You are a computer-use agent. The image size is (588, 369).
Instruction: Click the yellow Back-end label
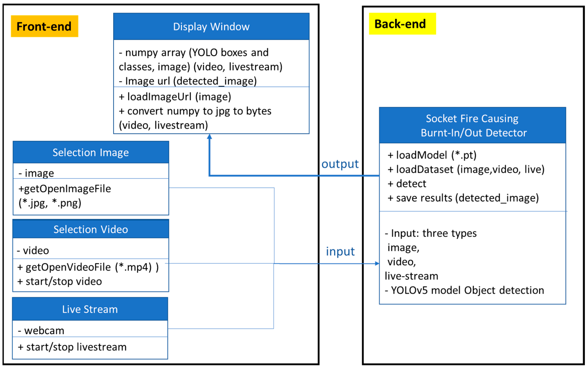click(x=402, y=24)
